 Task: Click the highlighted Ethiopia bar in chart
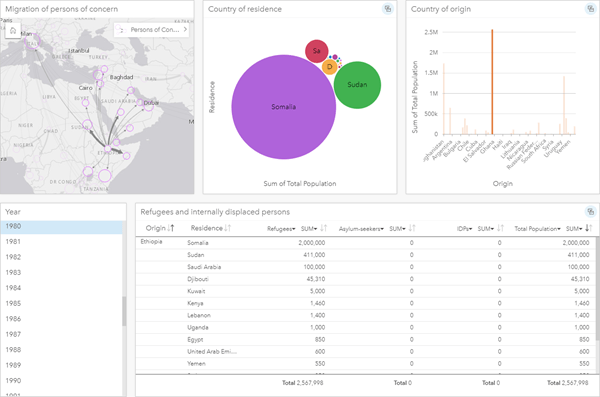click(492, 82)
